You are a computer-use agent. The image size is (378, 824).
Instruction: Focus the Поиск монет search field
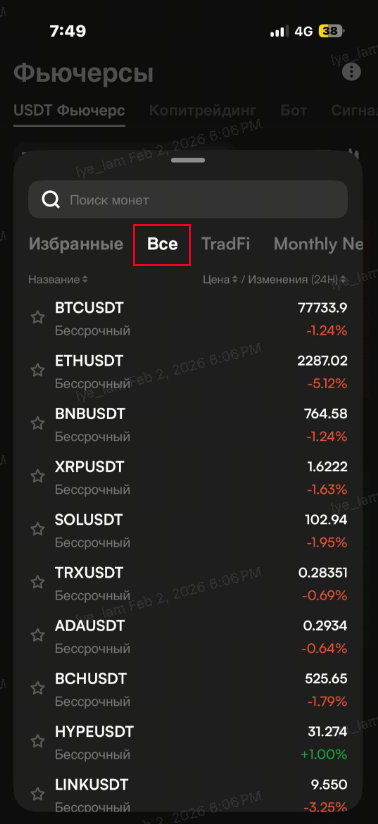[x=188, y=200]
